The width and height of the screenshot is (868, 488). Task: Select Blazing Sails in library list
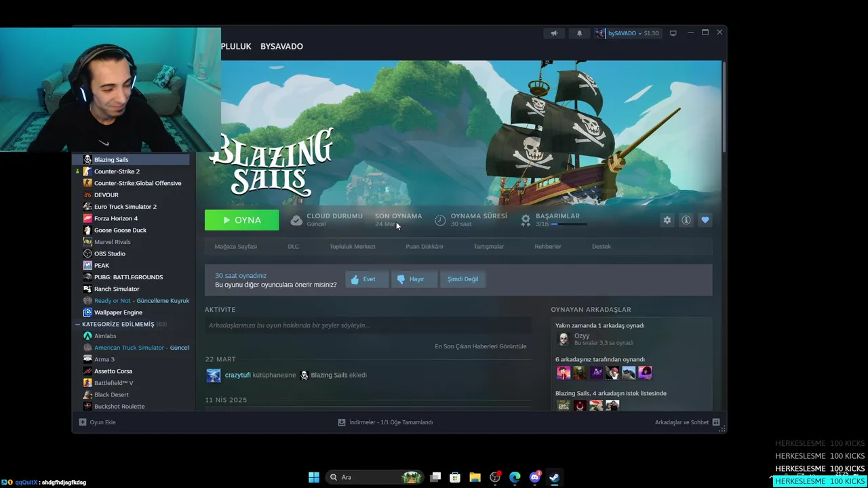tap(131, 159)
